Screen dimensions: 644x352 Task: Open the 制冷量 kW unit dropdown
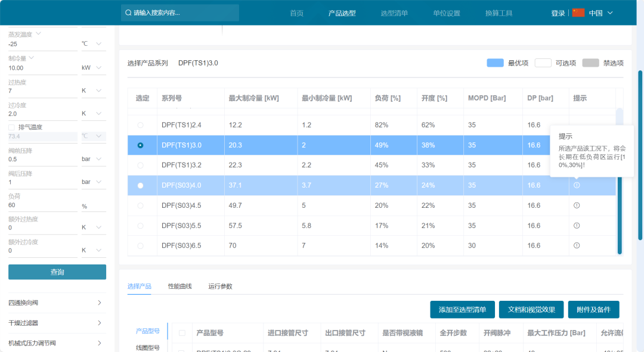pos(94,68)
